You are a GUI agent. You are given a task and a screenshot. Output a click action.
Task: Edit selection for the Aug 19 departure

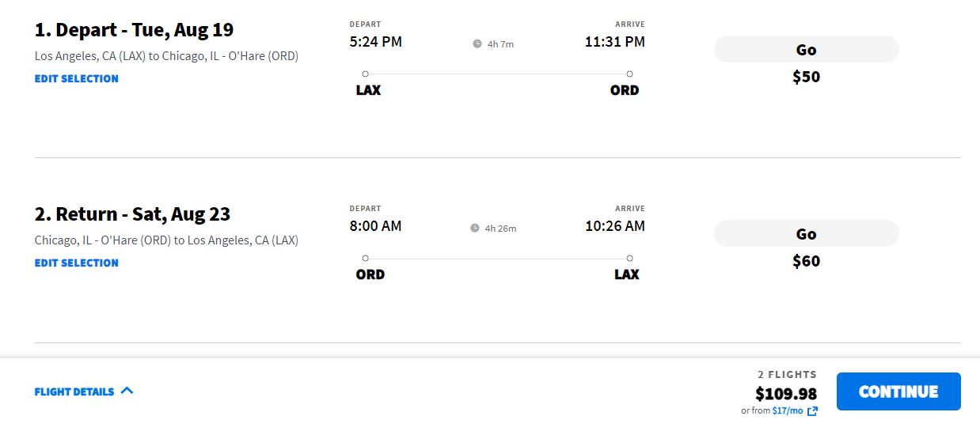77,79
